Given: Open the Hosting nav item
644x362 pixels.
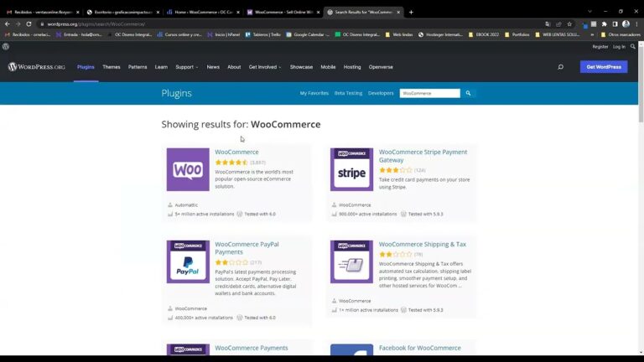Looking at the screenshot, I should click(352, 67).
